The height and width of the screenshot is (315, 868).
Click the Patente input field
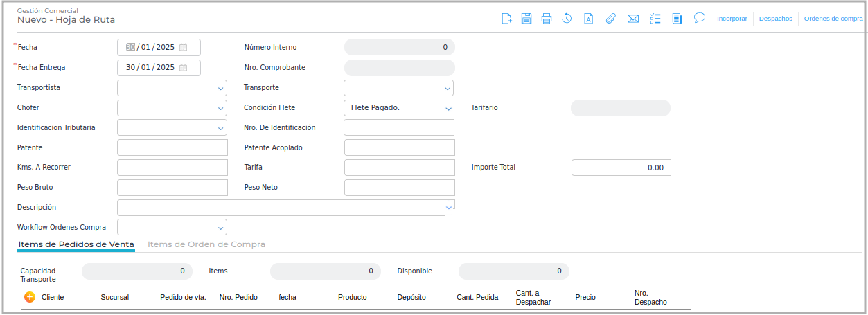tap(172, 148)
